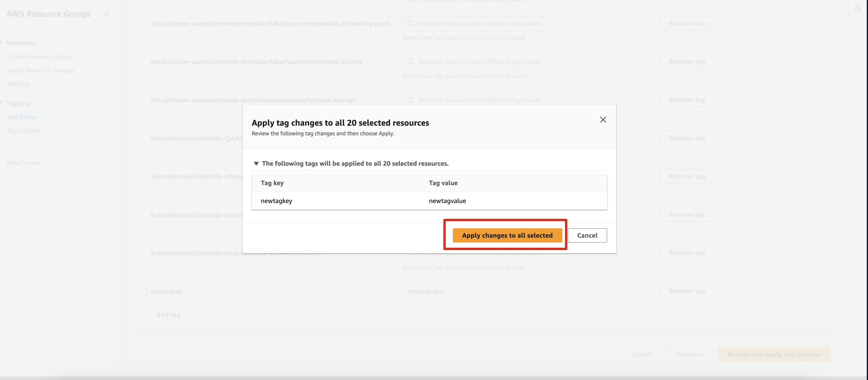This screenshot has height=380, width=868.
Task: Remove the newtagkey tag
Action: point(687,291)
